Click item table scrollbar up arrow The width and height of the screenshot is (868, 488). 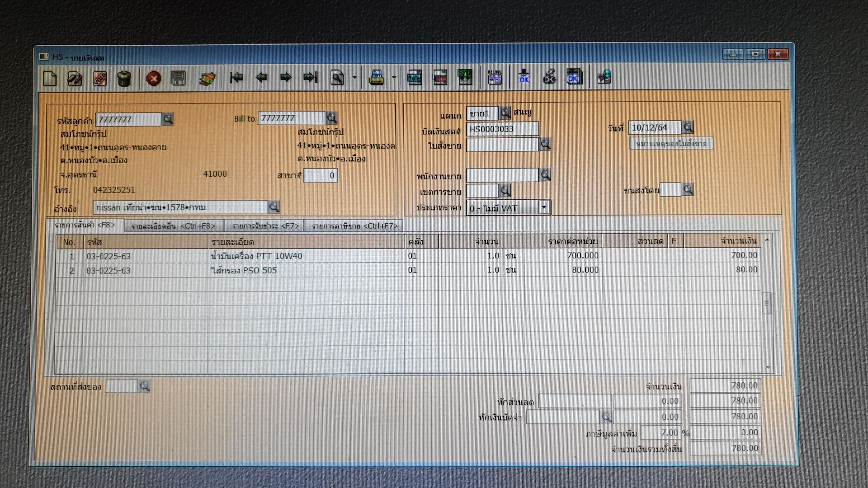767,239
